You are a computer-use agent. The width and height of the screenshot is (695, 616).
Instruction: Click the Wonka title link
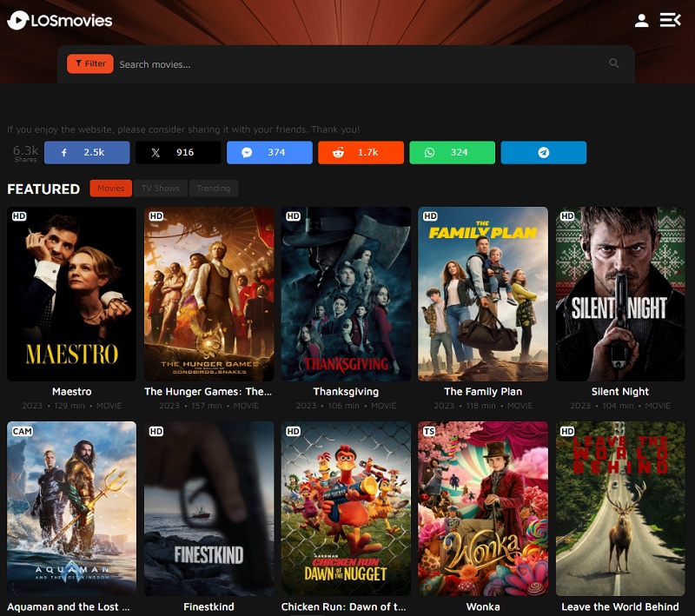coord(483,606)
